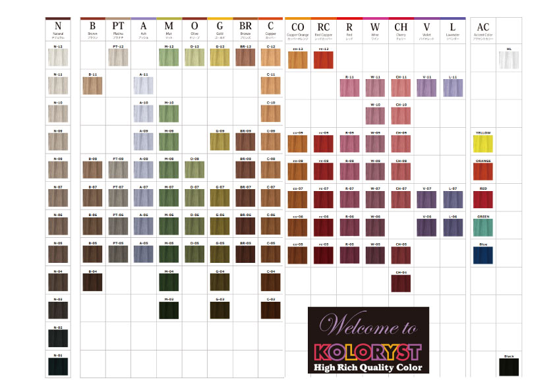Screen dimensions: 555x392
Task: Choose the rc-12 red copper swatch
Action: coord(323,59)
